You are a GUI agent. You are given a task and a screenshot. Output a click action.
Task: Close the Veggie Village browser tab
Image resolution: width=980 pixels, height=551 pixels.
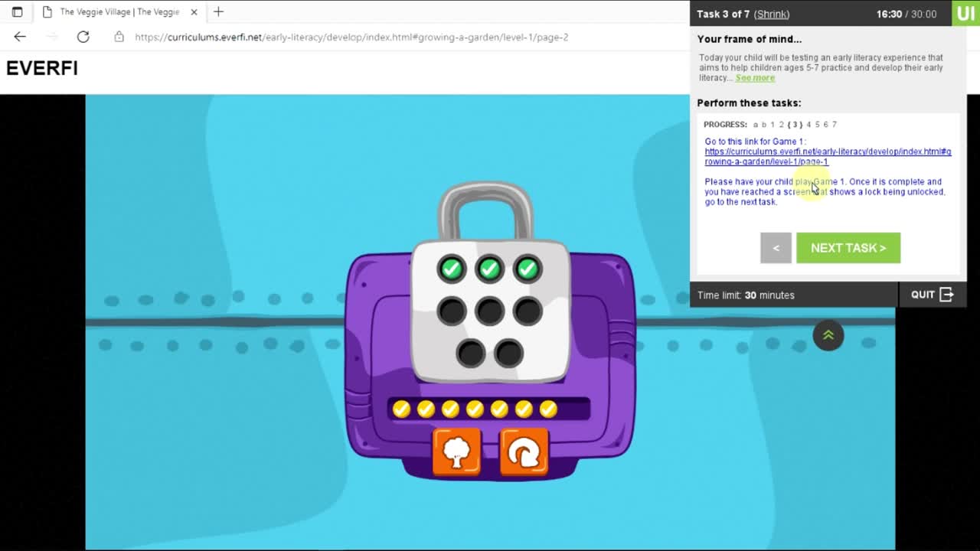(x=194, y=11)
